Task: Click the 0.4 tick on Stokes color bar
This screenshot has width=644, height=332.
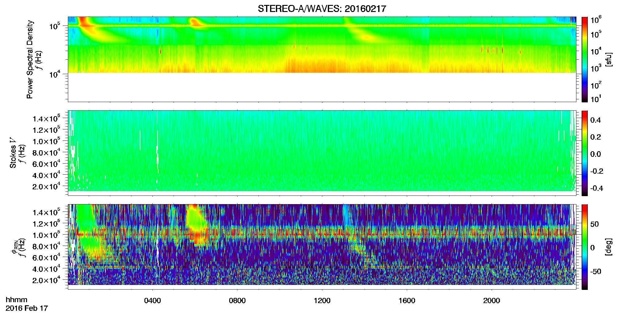Action: (595, 120)
